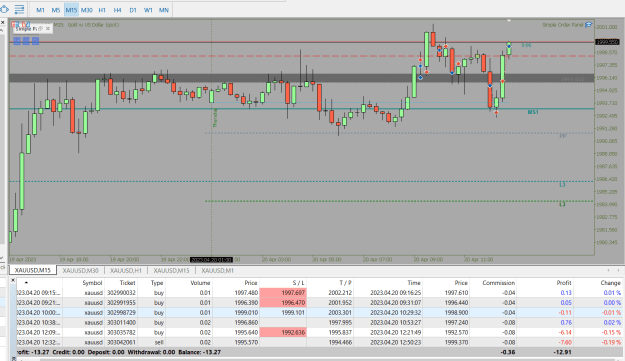Image resolution: width=625 pixels, height=361 pixels.
Task: Click the change value -0.15 %
Action: coord(611,333)
